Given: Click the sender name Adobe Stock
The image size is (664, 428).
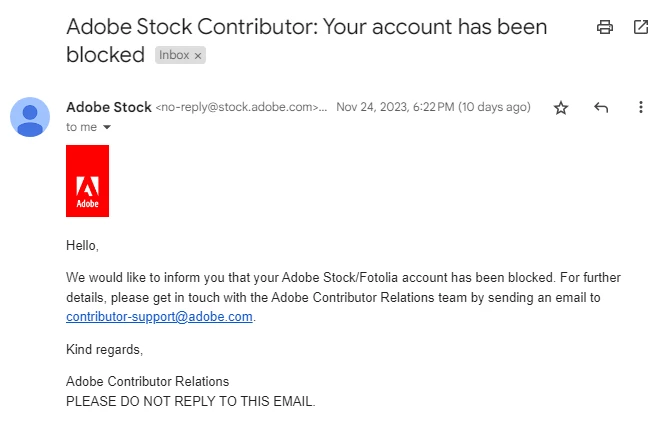Looking at the screenshot, I should 109,107.
